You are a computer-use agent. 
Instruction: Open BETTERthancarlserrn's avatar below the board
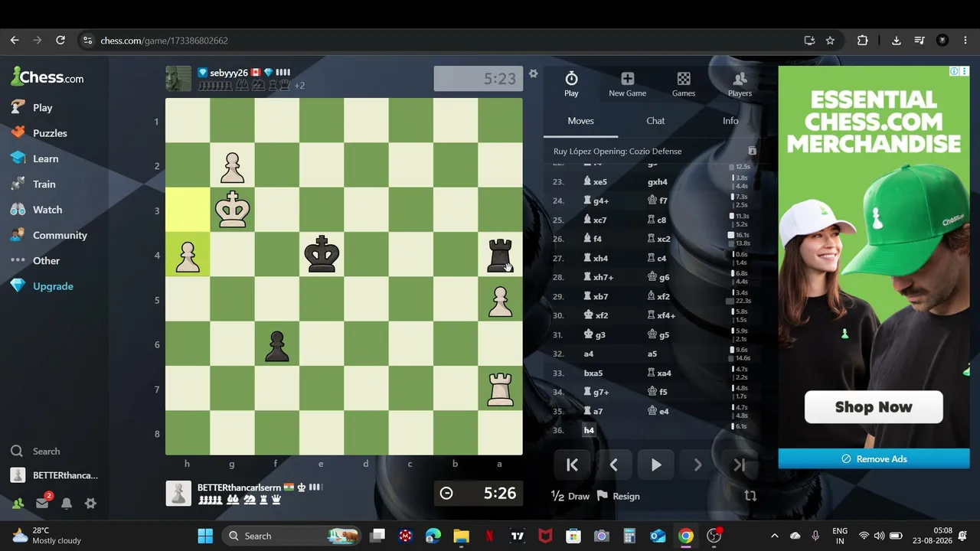tap(178, 494)
